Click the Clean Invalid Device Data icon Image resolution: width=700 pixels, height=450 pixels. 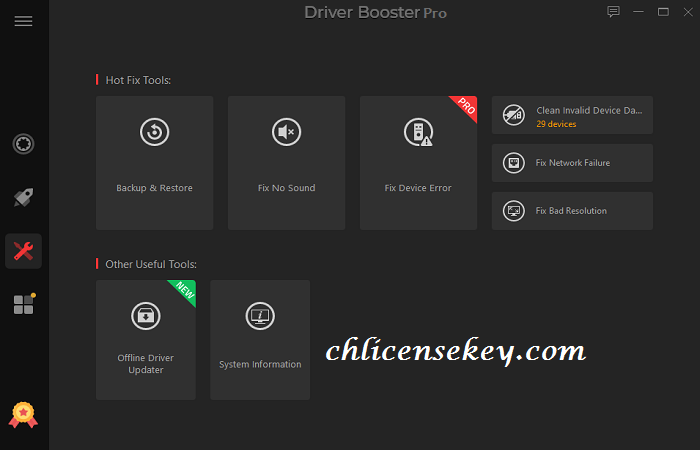(514, 115)
